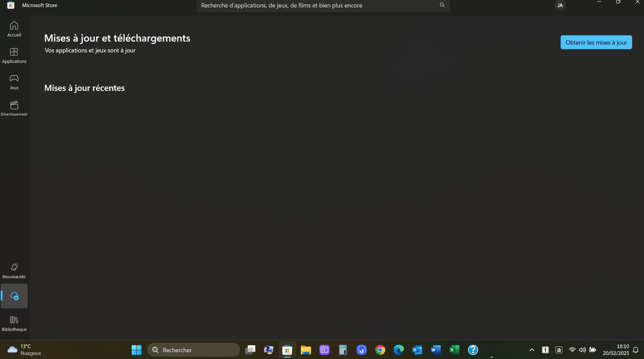This screenshot has width=644, height=359.
Task: Open Task View from the taskbar
Action: (250, 350)
